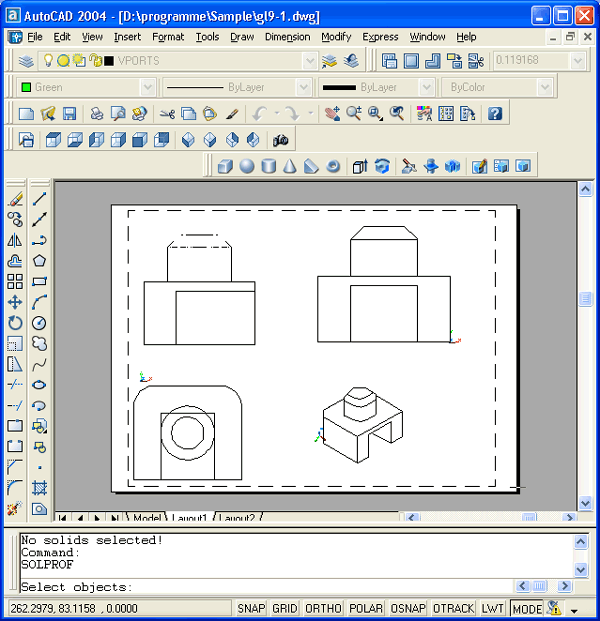Open the layer VPORTS dropdown
The image size is (600, 621).
[x=308, y=61]
